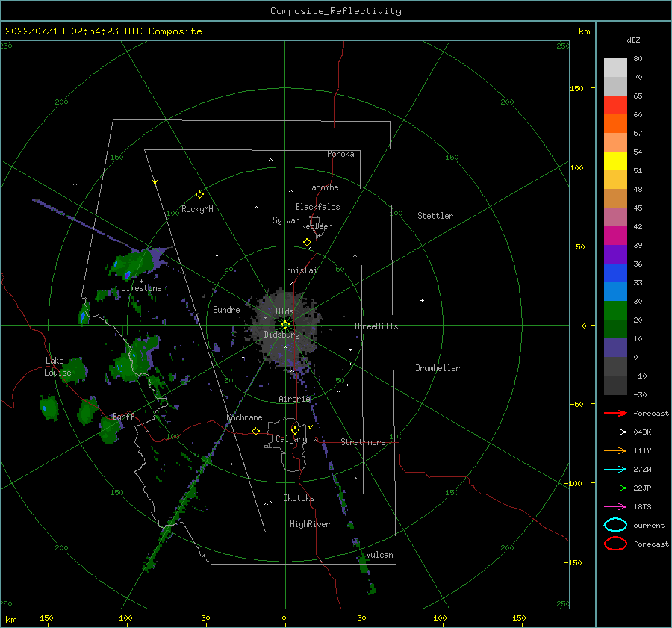Click the slate-blue swatch for 0–10 dBZ
This screenshot has height=628, width=672.
click(615, 348)
